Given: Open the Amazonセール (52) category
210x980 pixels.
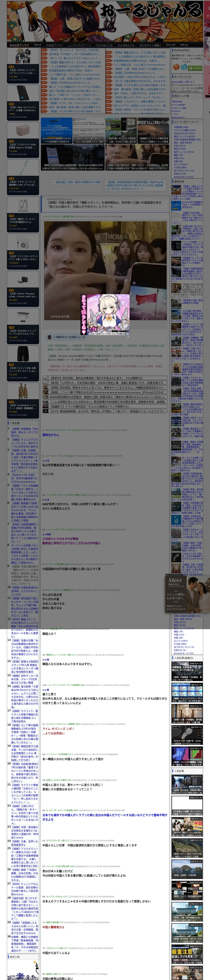Looking at the screenshot, I should click(x=183, y=177).
